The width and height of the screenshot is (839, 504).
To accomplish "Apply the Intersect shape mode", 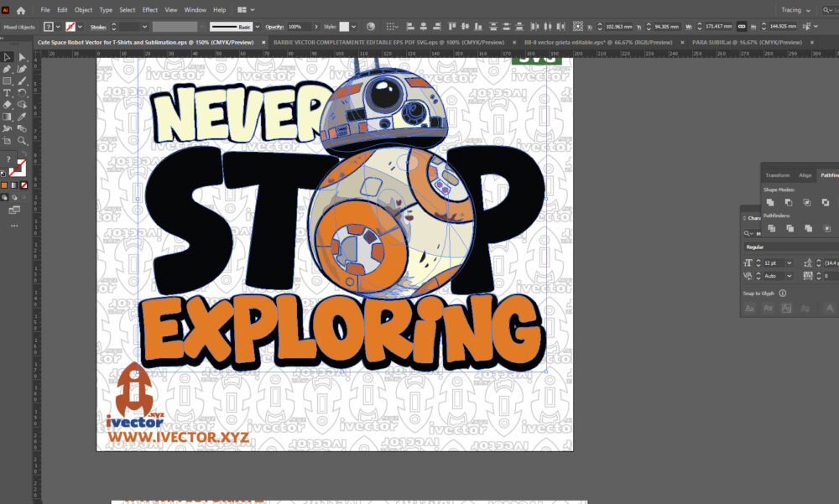I will pos(807,202).
